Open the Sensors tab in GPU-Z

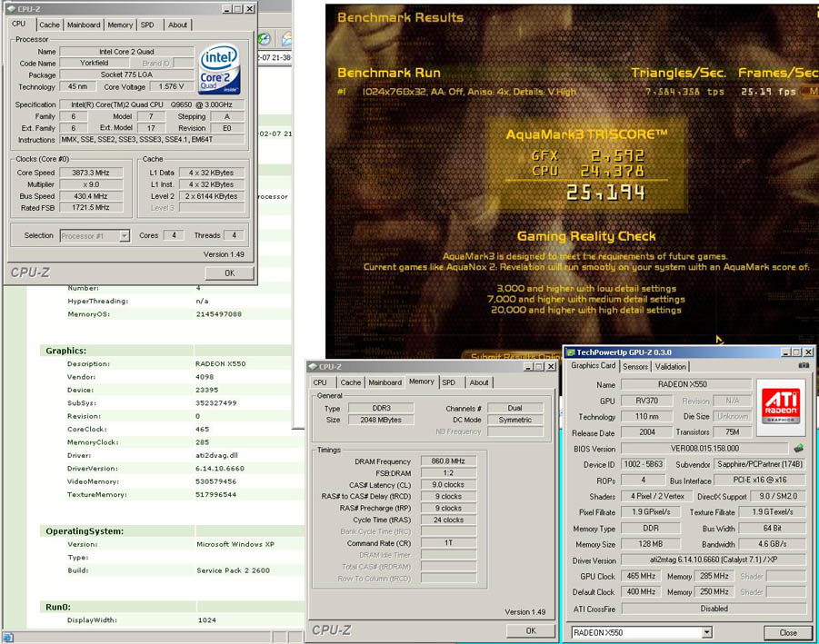635,366
